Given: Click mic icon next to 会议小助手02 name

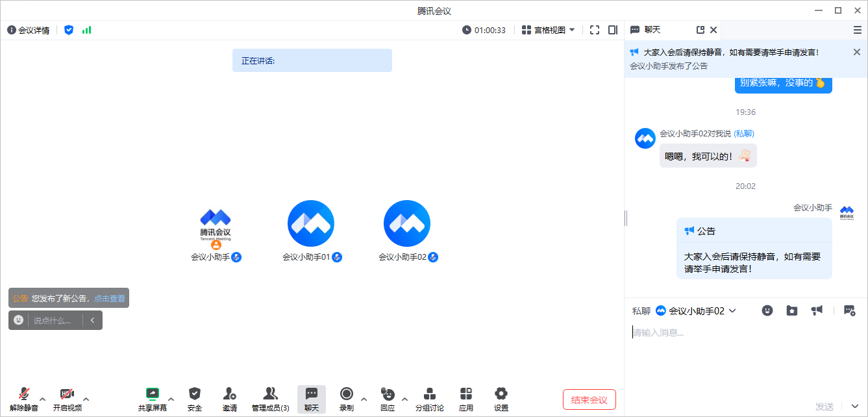Looking at the screenshot, I should 433,257.
